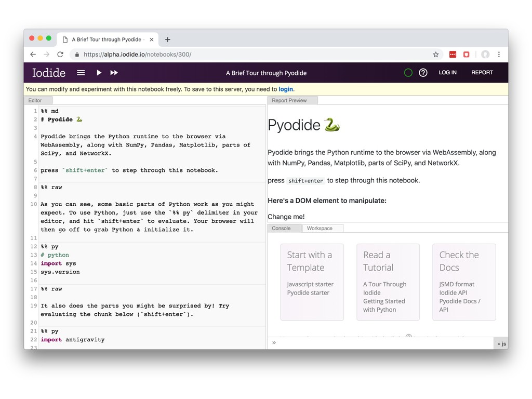Image resolution: width=532 pixels, height=399 pixels.
Task: Click the red shield extension icon
Action: coord(466,54)
